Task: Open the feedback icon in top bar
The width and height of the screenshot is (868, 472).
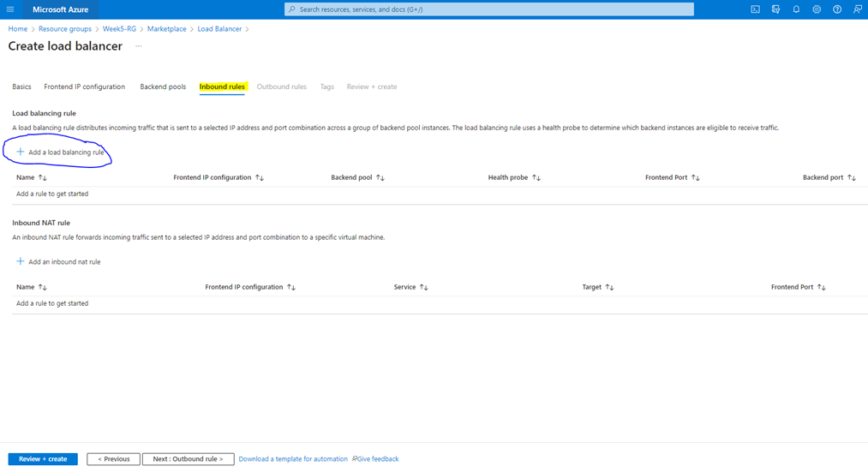Action: pyautogui.click(x=858, y=9)
